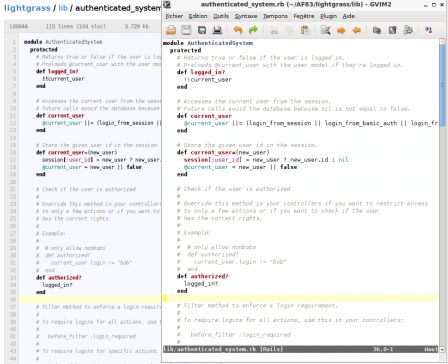The width and height of the screenshot is (448, 364).
Task: Click 'def authorized?' line in GVIM
Action: tap(203, 276)
